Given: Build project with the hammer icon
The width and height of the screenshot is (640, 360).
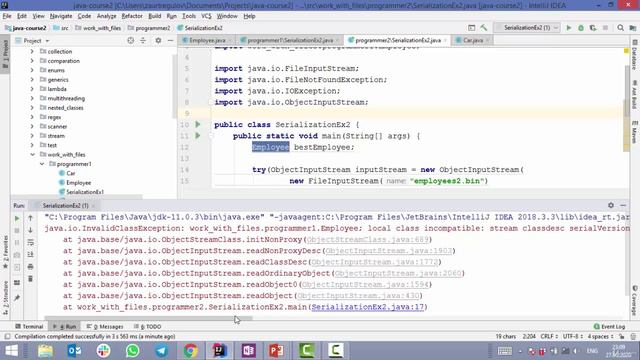Looking at the screenshot, I should [x=484, y=28].
